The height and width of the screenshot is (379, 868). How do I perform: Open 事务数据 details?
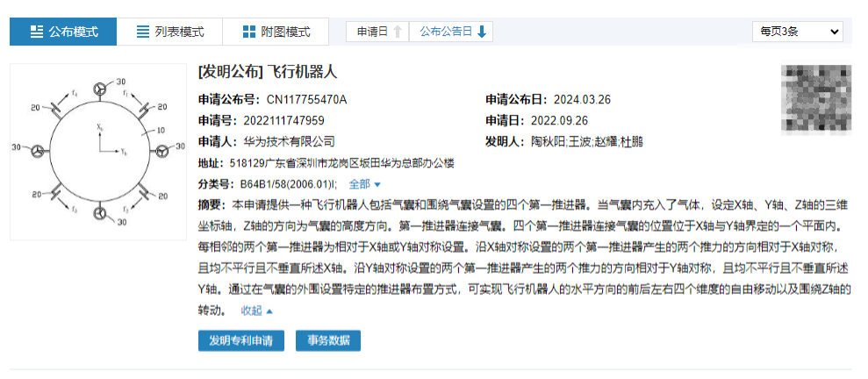point(328,340)
